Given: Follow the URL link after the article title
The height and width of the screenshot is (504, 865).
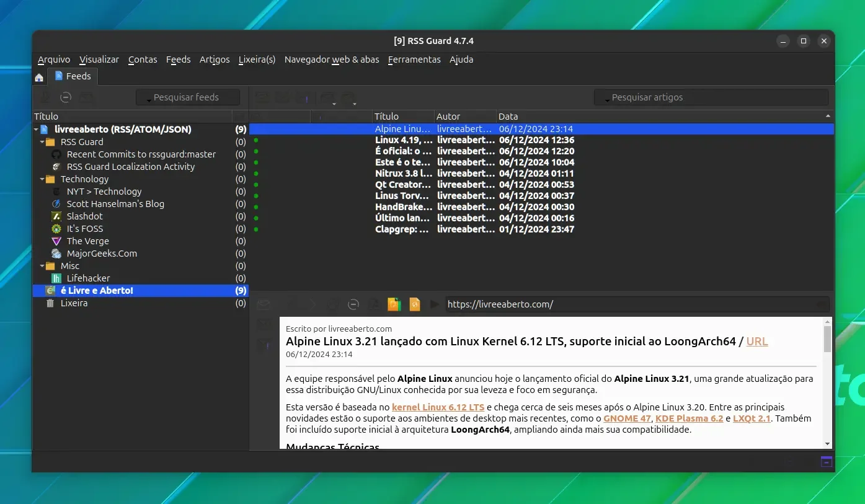Looking at the screenshot, I should [757, 341].
